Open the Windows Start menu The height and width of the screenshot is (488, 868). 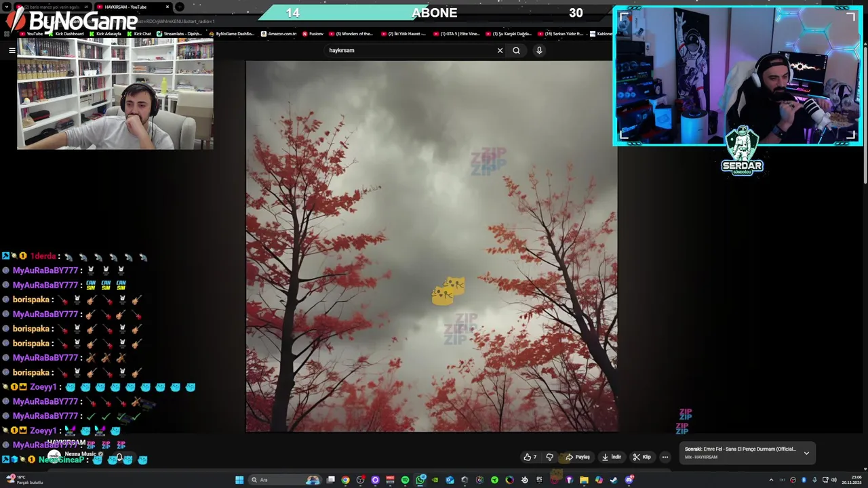coord(239,480)
